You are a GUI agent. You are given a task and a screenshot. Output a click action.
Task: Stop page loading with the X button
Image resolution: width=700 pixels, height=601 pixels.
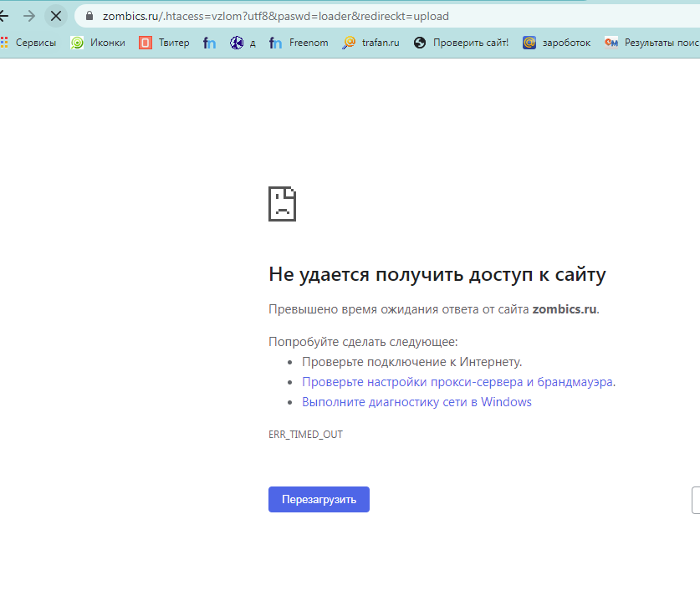56,16
